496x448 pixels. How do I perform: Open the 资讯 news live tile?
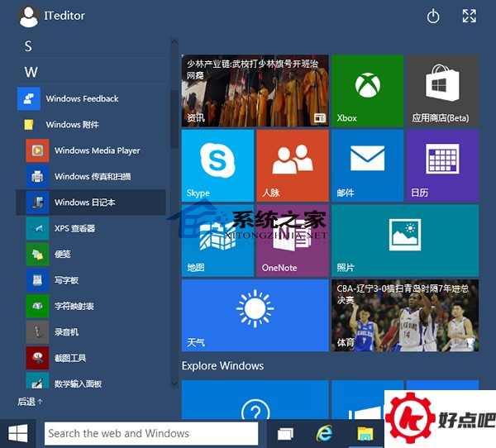tap(255, 91)
